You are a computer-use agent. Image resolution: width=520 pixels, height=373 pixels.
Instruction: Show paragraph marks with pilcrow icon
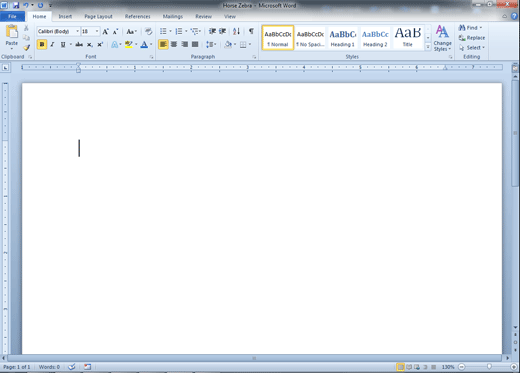pyautogui.click(x=251, y=31)
